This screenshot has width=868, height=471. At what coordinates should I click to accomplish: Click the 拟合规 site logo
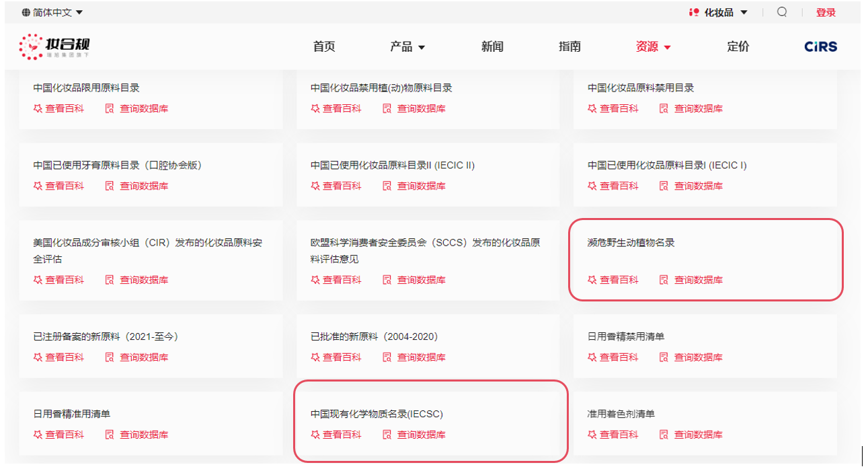[55, 46]
